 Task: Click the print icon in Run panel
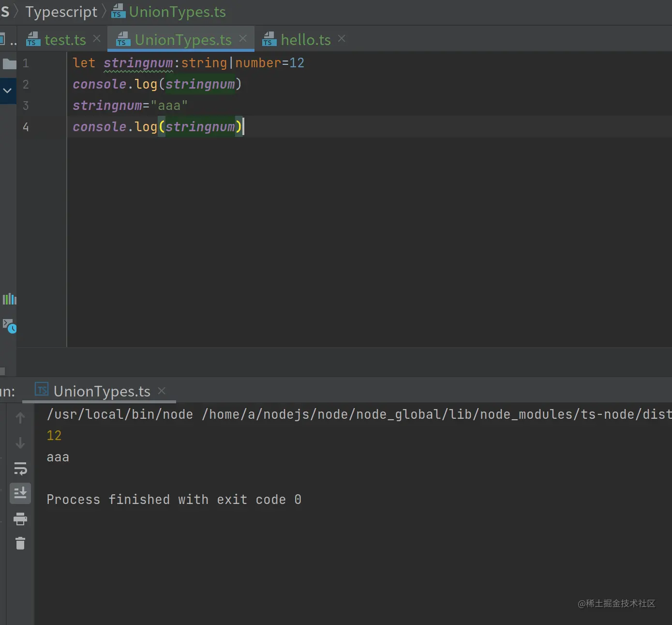(20, 519)
